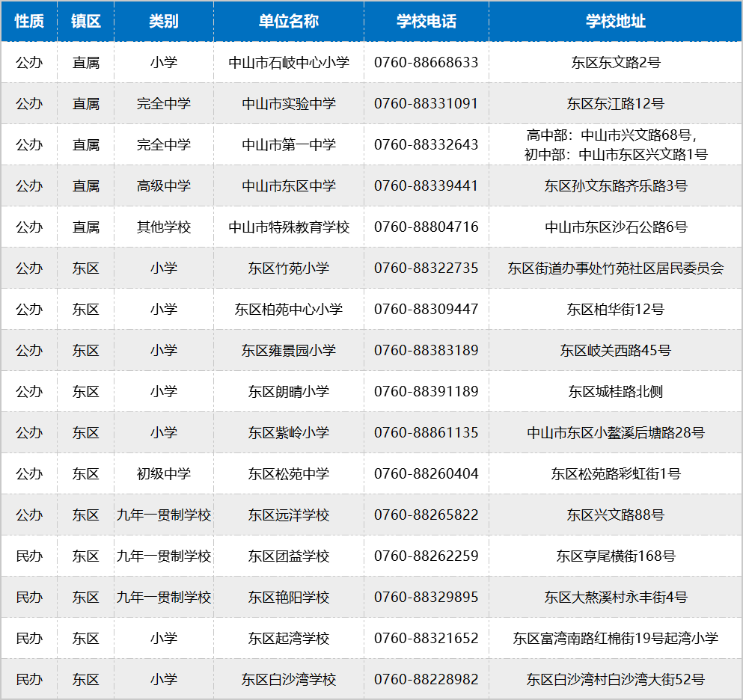Click the 类别 column header
The image size is (743, 700).
163,21
